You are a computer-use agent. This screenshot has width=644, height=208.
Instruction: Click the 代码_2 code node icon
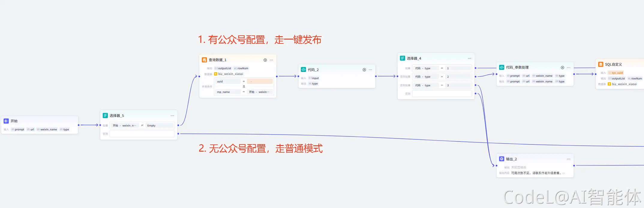click(x=303, y=70)
